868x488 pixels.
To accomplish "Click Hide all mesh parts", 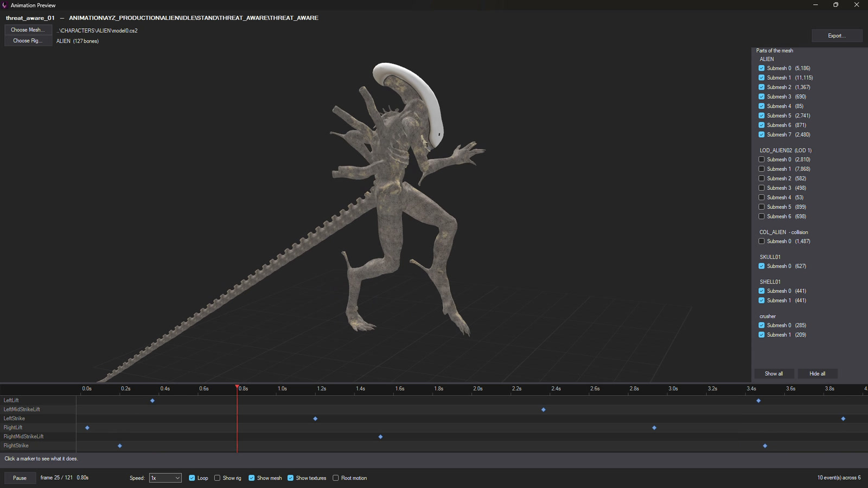I will click(817, 374).
